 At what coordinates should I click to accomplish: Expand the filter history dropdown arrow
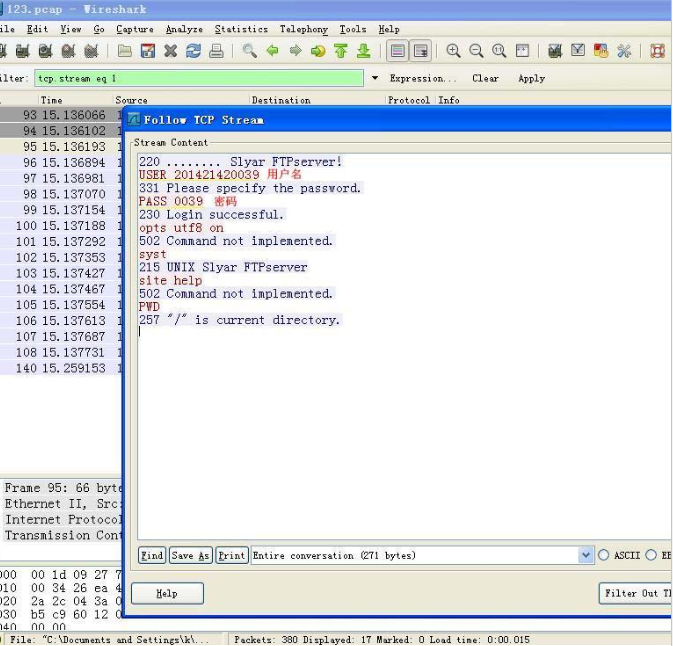click(x=375, y=78)
